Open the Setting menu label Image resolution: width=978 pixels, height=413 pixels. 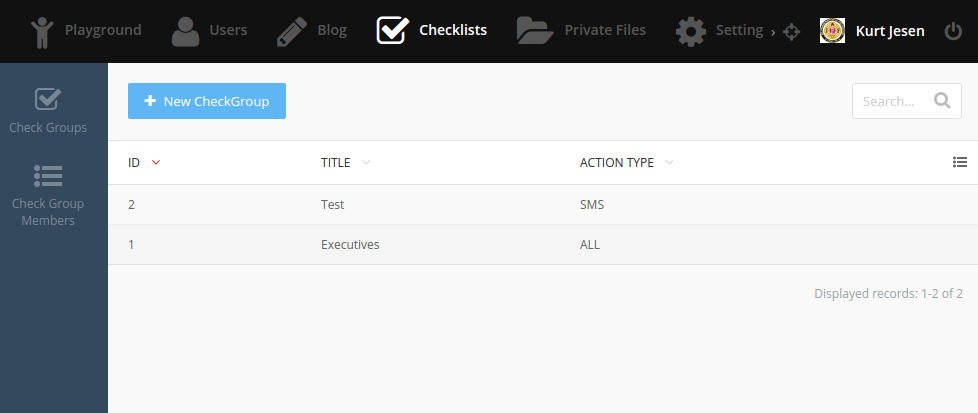click(739, 30)
